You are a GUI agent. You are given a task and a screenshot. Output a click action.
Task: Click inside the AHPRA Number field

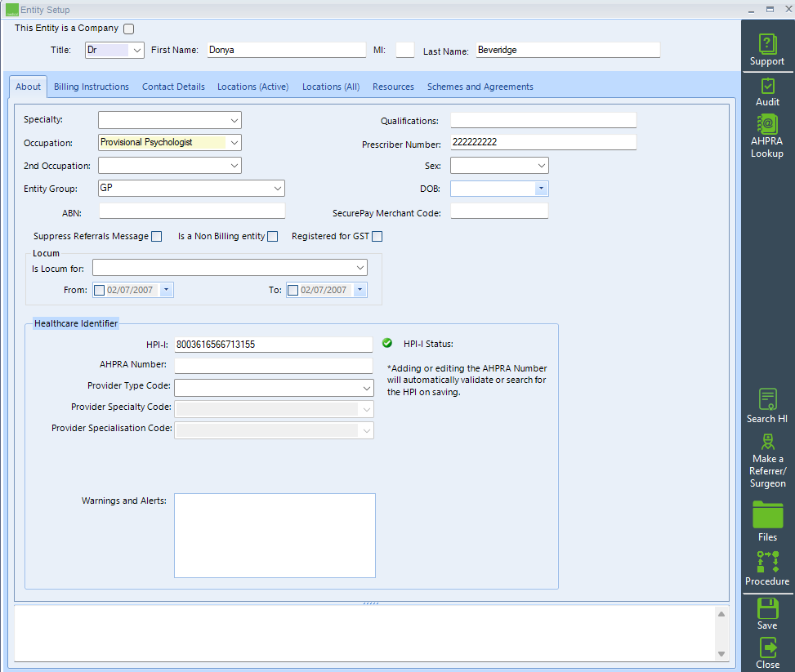click(x=274, y=364)
